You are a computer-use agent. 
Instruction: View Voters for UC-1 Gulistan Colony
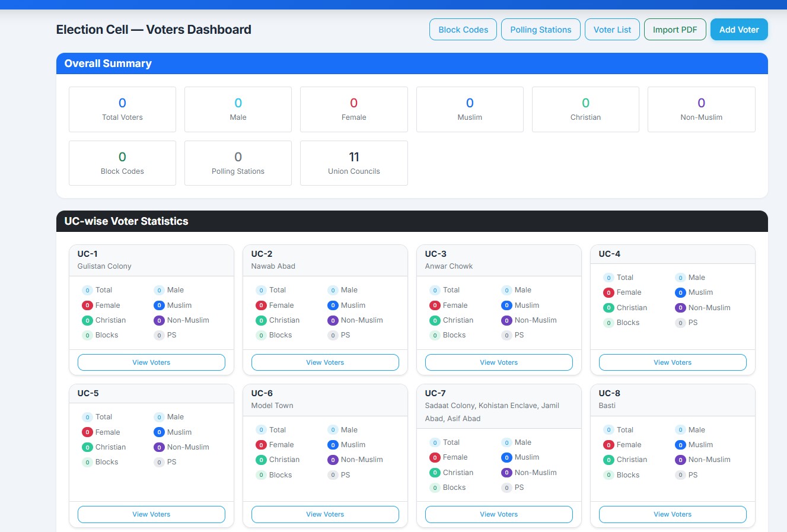coord(151,362)
